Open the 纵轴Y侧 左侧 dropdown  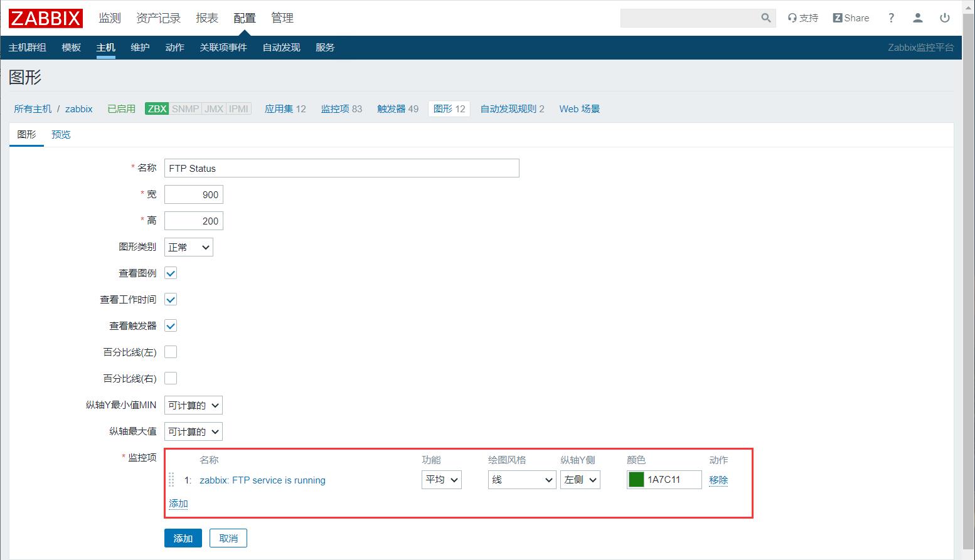580,480
